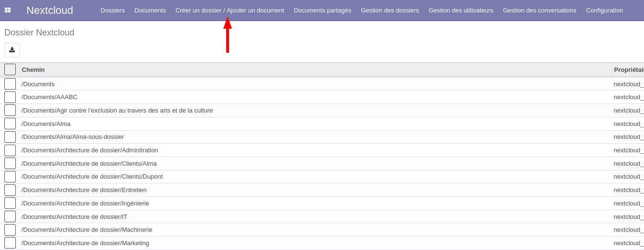
Task: Click the Dossier Nextcloud page title
Action: pos(39,33)
